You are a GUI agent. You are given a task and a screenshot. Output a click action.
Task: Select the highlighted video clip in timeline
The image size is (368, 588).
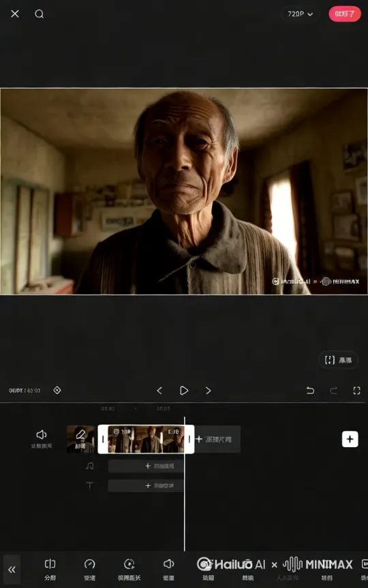click(146, 439)
